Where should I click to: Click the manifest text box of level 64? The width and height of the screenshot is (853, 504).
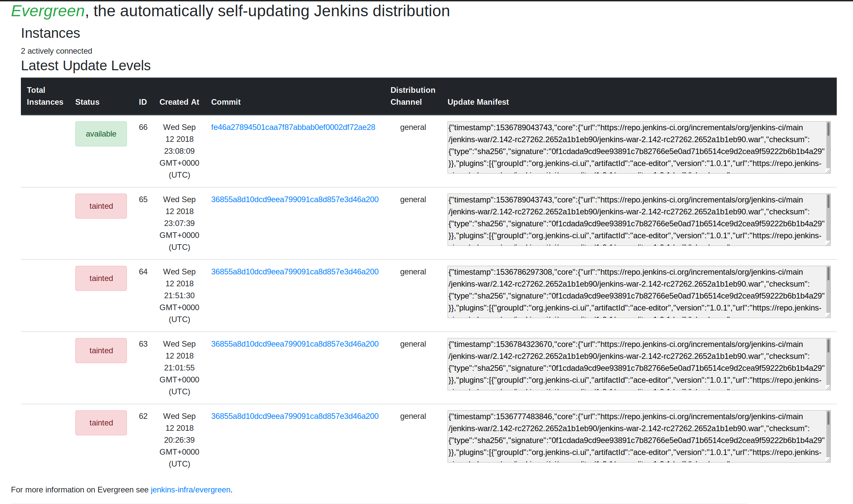click(635, 292)
